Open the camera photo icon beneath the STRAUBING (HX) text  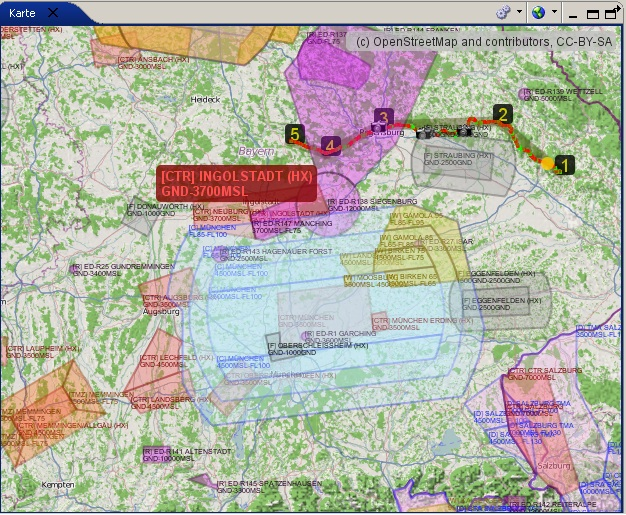[464, 131]
